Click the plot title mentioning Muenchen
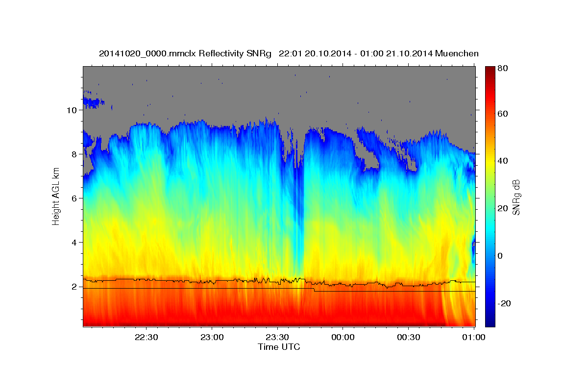Screen dimensions: 588x392 point(289,53)
